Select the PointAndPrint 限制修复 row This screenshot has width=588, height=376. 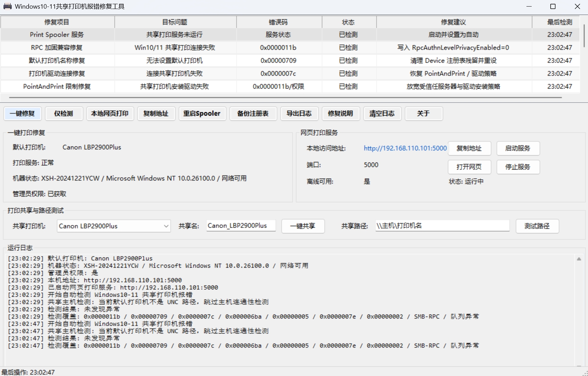[290, 86]
